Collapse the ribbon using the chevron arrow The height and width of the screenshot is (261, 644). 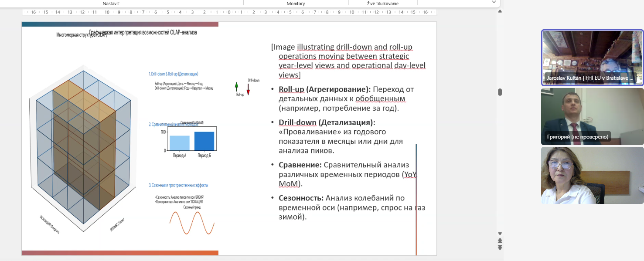click(494, 2)
